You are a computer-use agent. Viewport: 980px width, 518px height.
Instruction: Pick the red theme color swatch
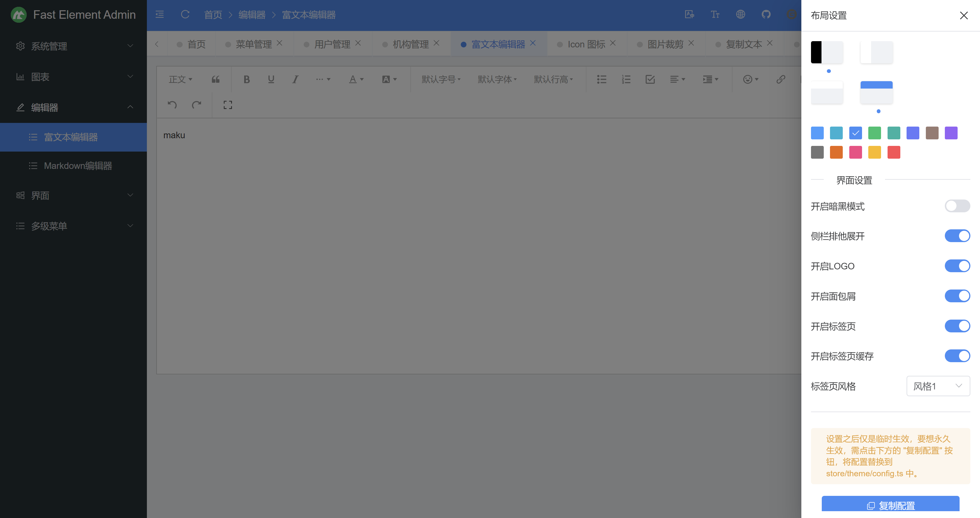[x=894, y=152]
